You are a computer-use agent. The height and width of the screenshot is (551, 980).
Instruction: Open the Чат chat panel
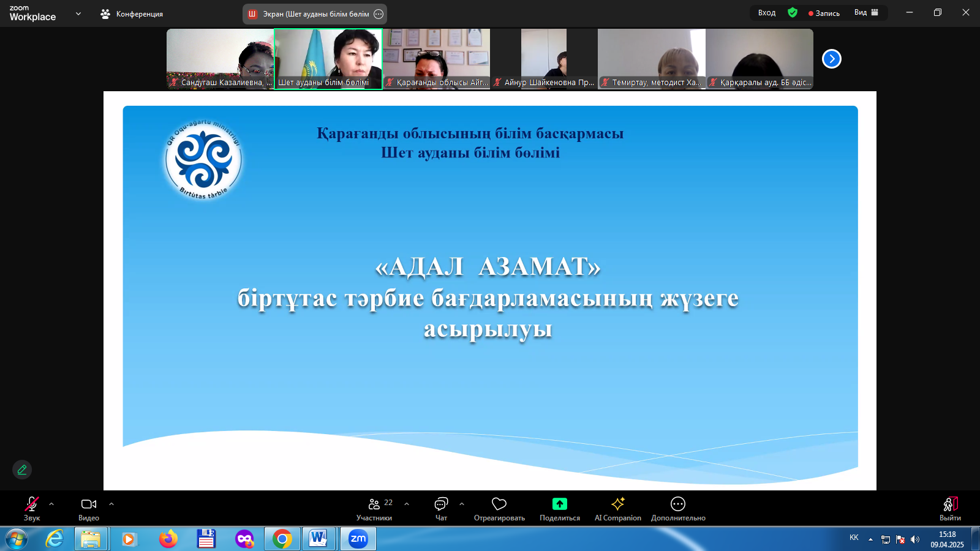(441, 508)
